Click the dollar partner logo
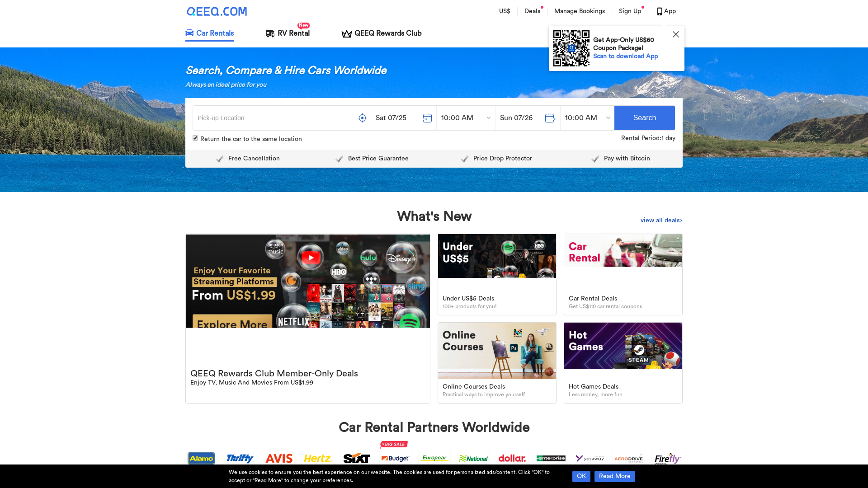868x488 pixels. (x=512, y=458)
